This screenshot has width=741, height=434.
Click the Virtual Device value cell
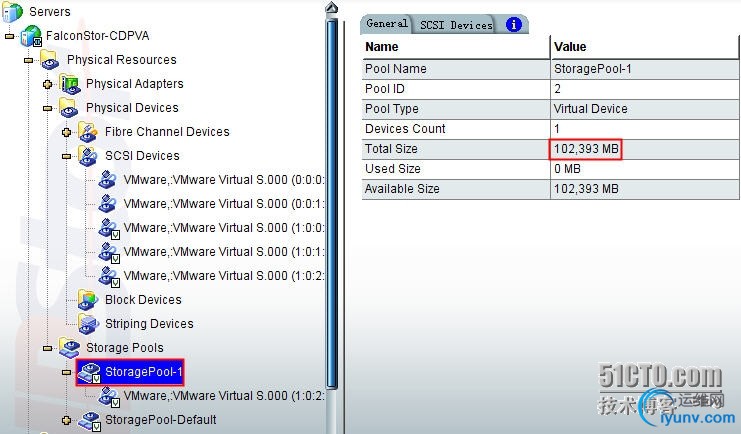click(x=645, y=109)
